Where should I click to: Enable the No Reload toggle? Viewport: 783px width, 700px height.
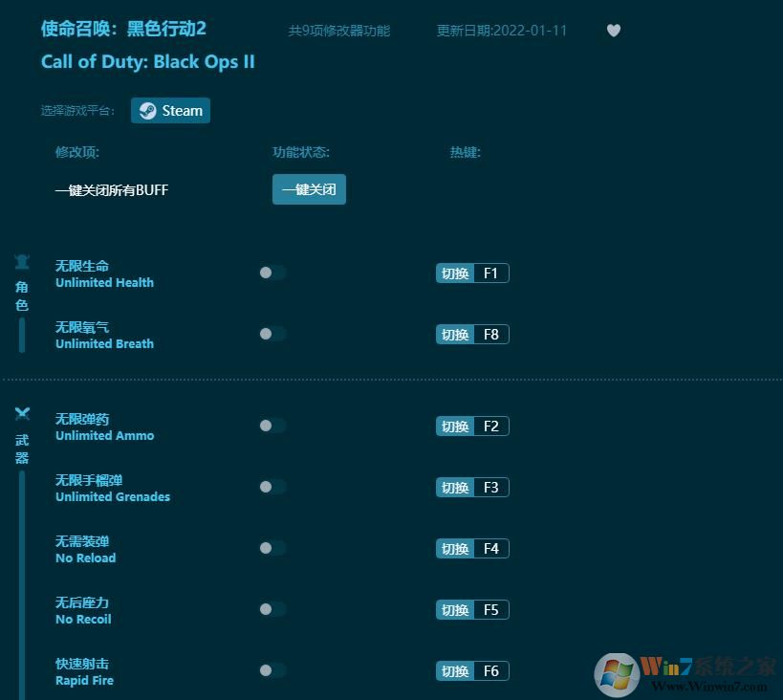point(272,548)
